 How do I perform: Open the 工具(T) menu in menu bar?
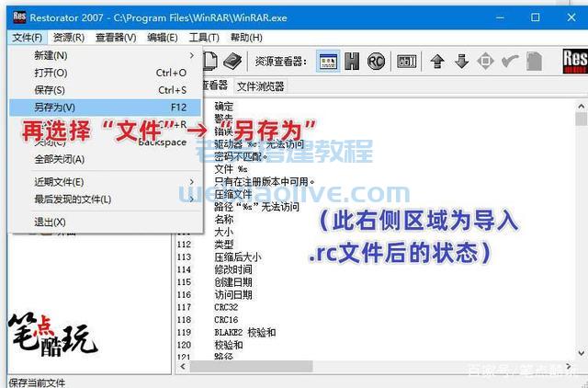(x=204, y=38)
